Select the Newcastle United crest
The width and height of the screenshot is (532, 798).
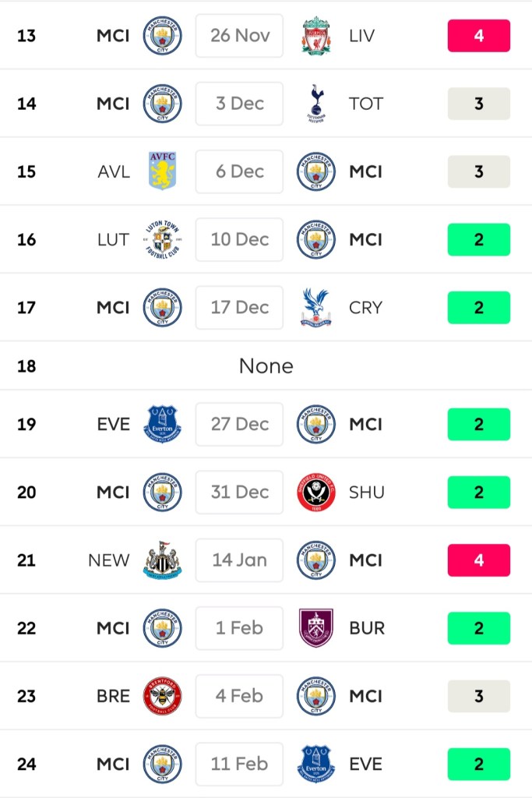coord(163,560)
